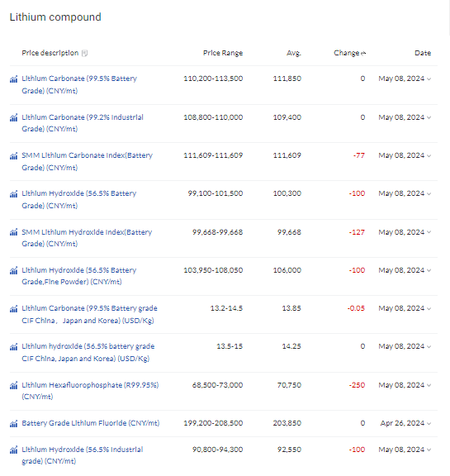The image size is (450, 476).
Task: Open chart icon for Lithium hydroxide CIF China row
Action: click(14, 347)
